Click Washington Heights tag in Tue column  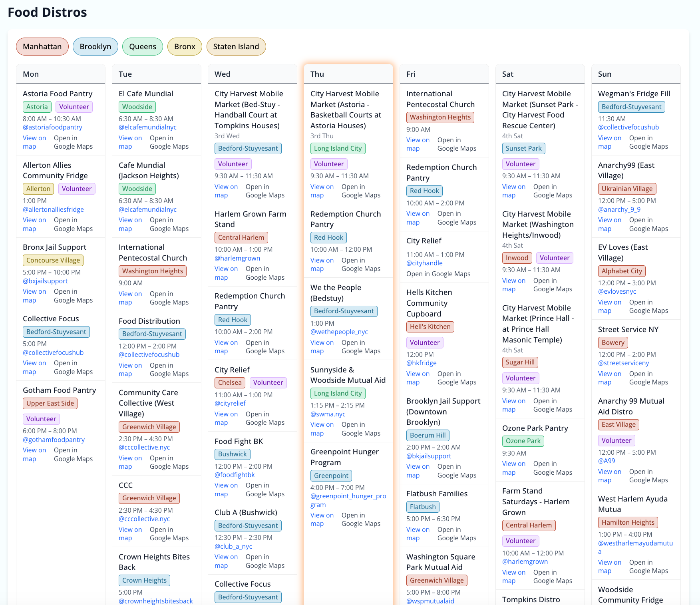[x=153, y=271]
